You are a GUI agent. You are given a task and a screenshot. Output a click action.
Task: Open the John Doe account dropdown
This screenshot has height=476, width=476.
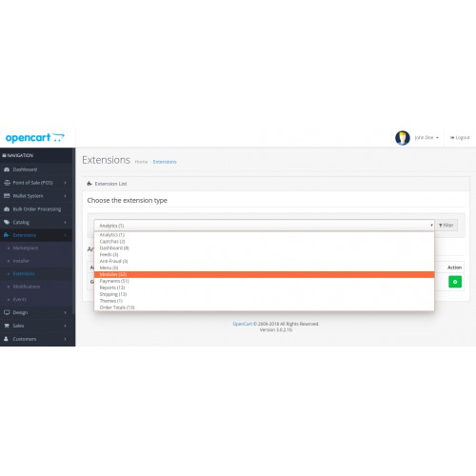pyautogui.click(x=426, y=138)
